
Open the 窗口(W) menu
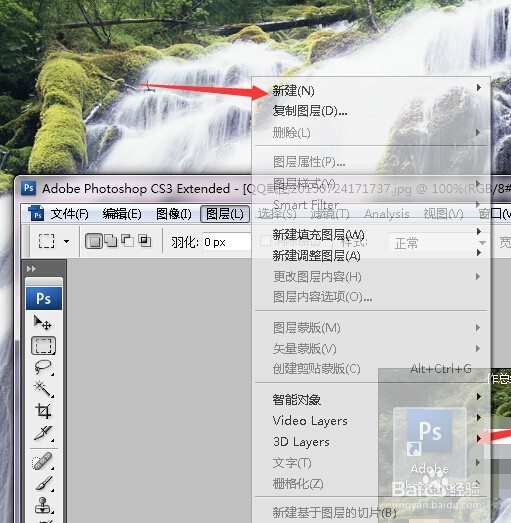click(495, 214)
